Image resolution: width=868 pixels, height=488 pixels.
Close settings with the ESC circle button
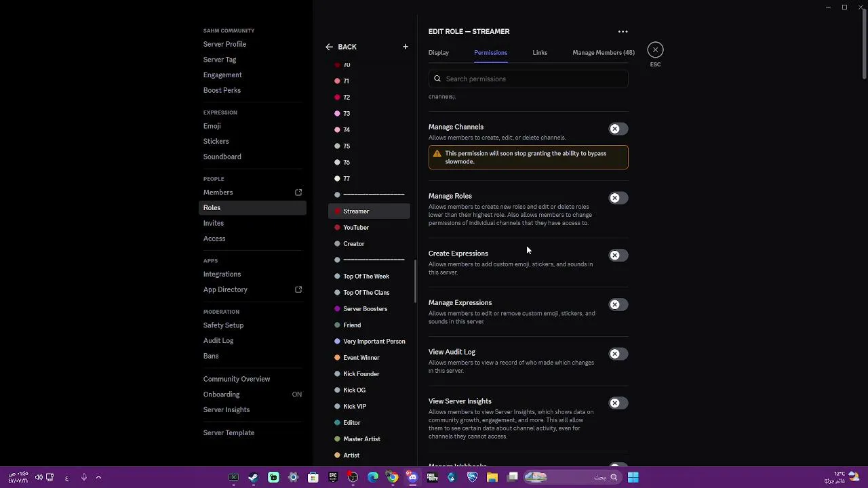(x=655, y=49)
